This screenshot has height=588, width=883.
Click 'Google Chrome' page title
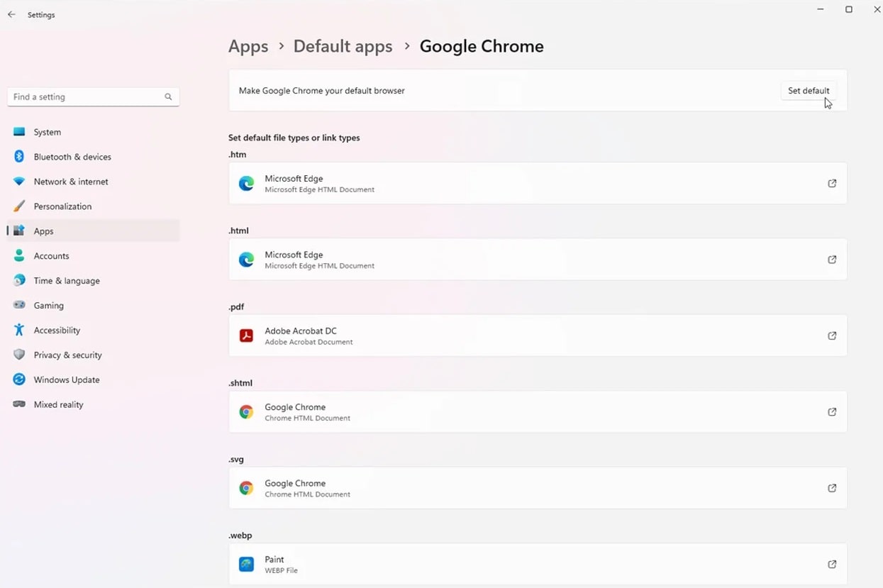(x=482, y=47)
